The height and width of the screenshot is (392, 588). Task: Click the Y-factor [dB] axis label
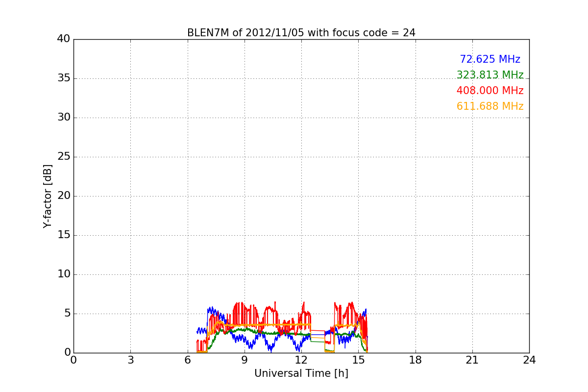pos(48,196)
